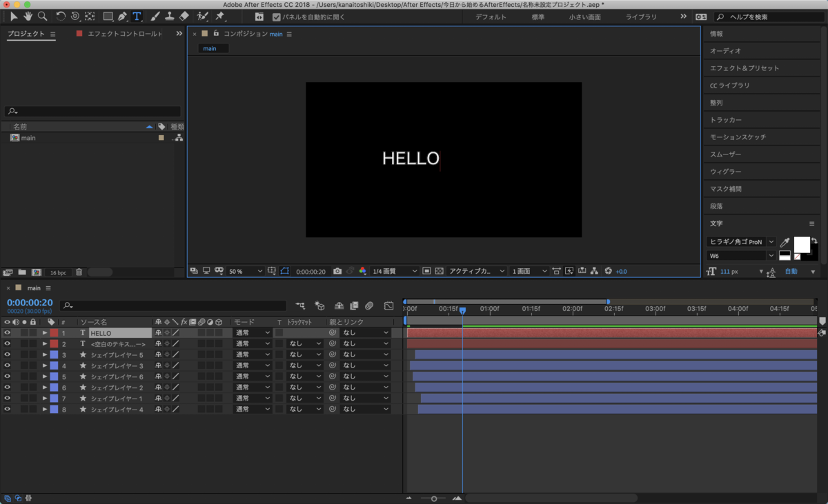
Task: Select the Selection arrow tool
Action: tap(14, 16)
